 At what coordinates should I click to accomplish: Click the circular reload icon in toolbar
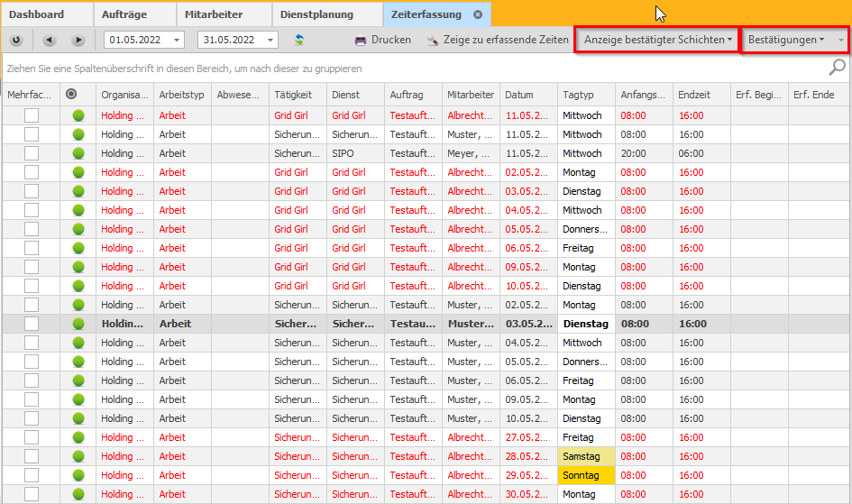coord(16,40)
